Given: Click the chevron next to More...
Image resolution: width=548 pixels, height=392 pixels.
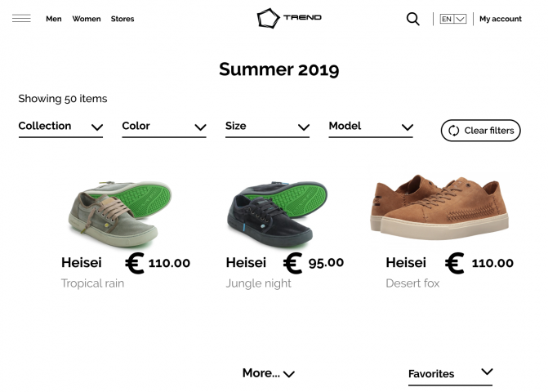Looking at the screenshot, I should point(289,374).
